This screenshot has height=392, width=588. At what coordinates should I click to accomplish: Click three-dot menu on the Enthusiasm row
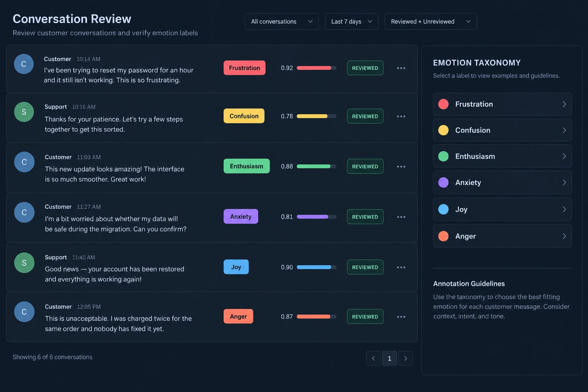pos(401,167)
